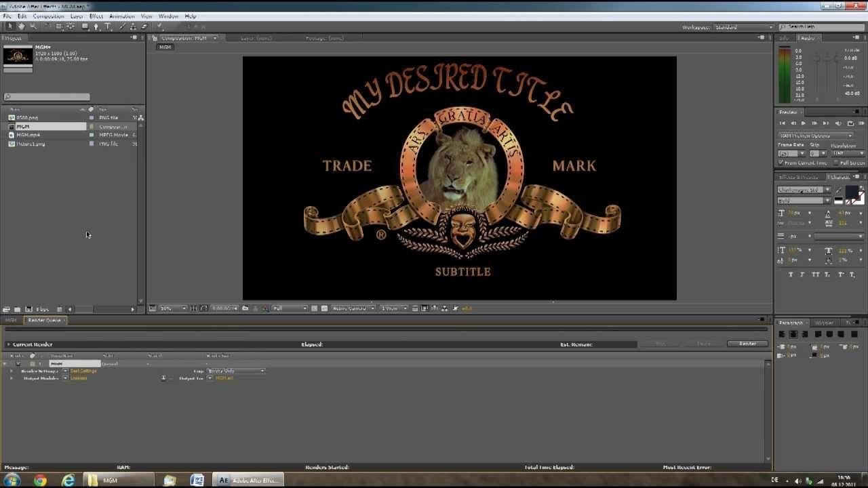This screenshot has width=868, height=488.
Task: Toggle region of interest in viewer
Action: coord(315,308)
